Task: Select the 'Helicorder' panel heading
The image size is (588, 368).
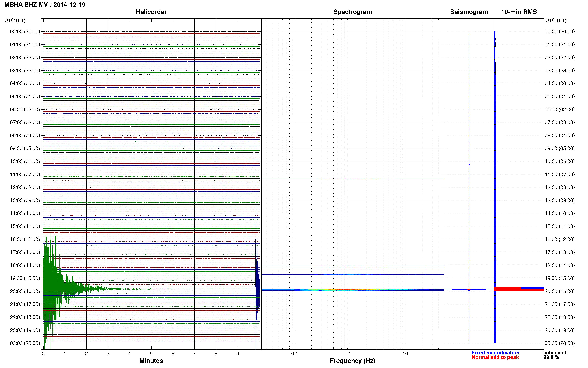Action: click(151, 12)
